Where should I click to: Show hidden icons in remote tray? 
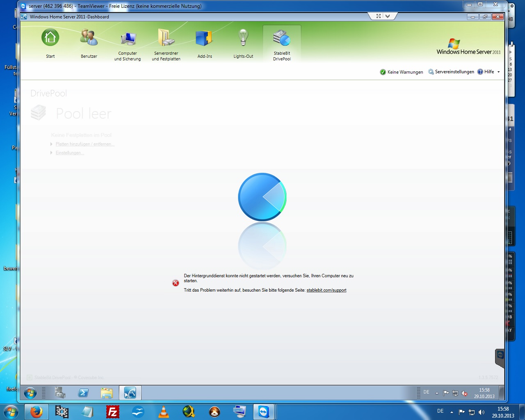pos(437,393)
